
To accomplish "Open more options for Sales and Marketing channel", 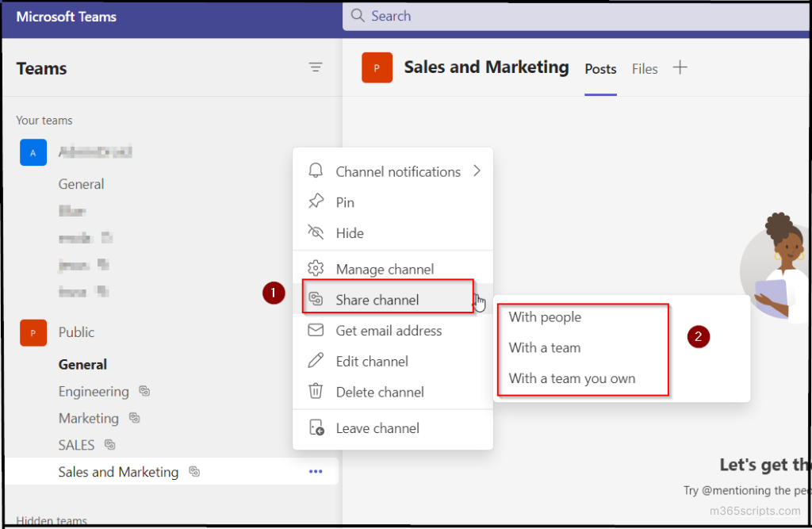I will point(316,471).
